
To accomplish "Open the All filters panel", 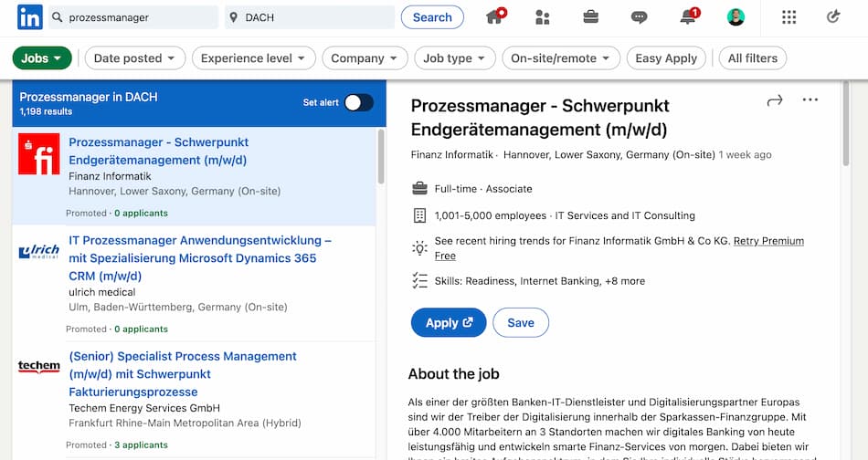I will pyautogui.click(x=752, y=58).
